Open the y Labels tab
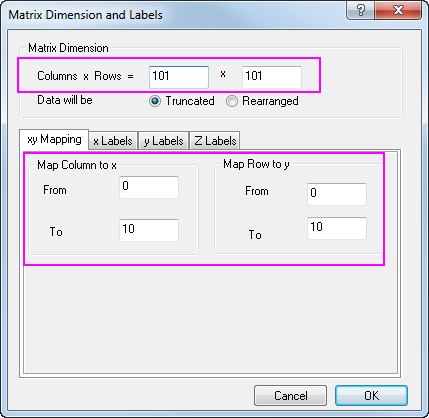This screenshot has width=429, height=418. tap(164, 141)
